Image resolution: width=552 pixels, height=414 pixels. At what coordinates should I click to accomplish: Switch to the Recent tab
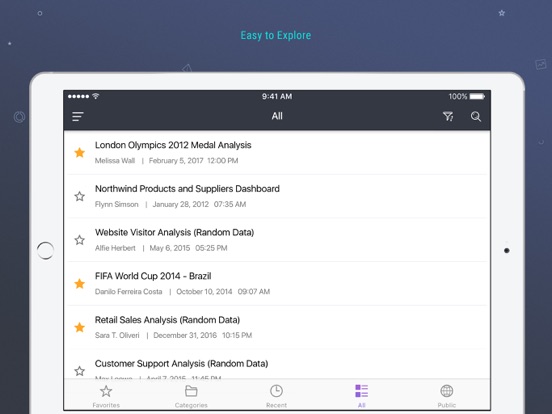(276, 396)
